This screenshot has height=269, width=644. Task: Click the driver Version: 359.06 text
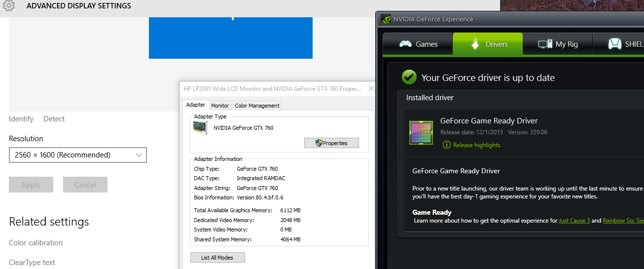coord(528,132)
